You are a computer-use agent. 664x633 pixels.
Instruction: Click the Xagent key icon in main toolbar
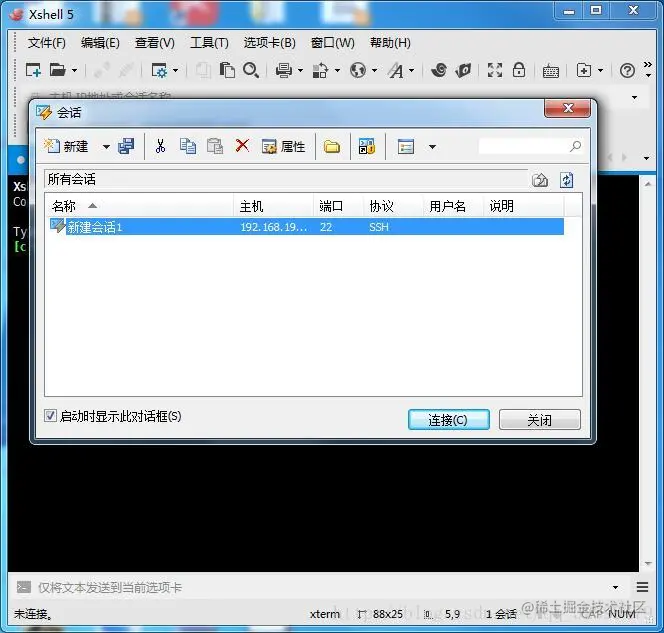[463, 70]
